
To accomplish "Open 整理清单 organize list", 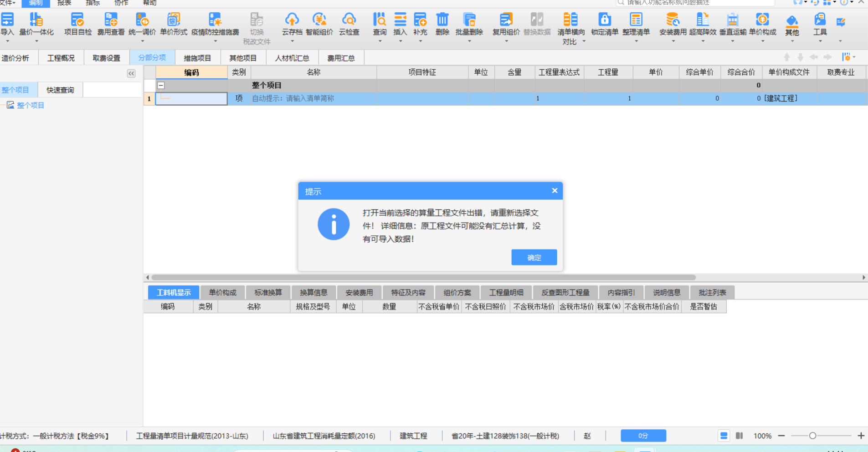I will pyautogui.click(x=636, y=24).
